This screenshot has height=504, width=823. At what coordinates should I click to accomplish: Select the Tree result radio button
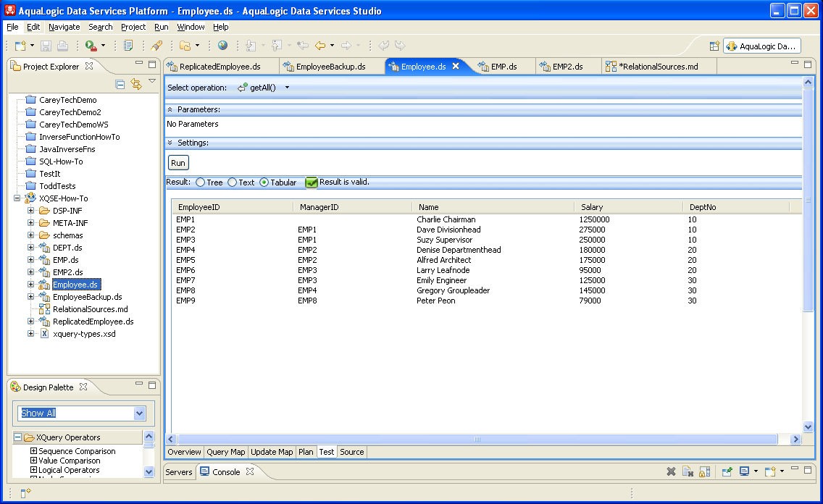coord(200,182)
